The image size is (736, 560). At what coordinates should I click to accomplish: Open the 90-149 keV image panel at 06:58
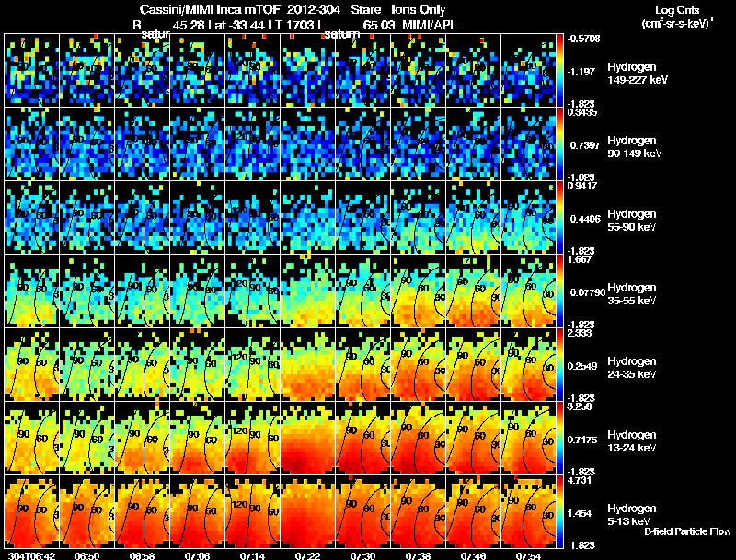(143, 143)
